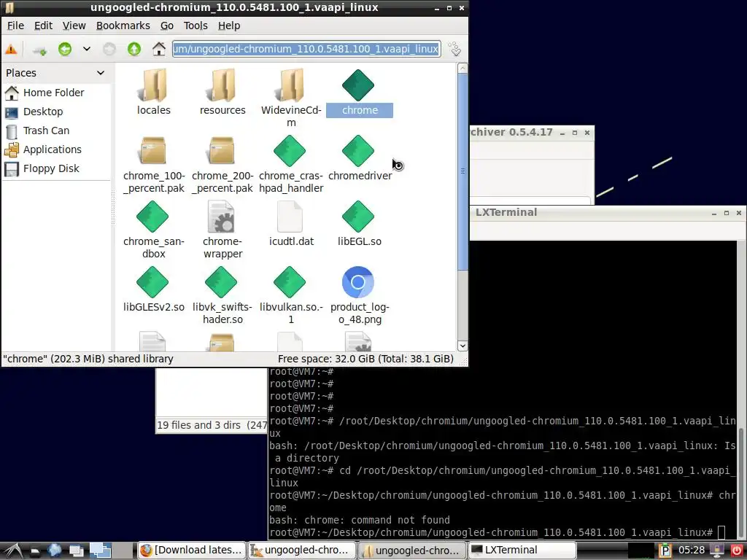
Task: Go up to parent folder
Action: point(134,49)
